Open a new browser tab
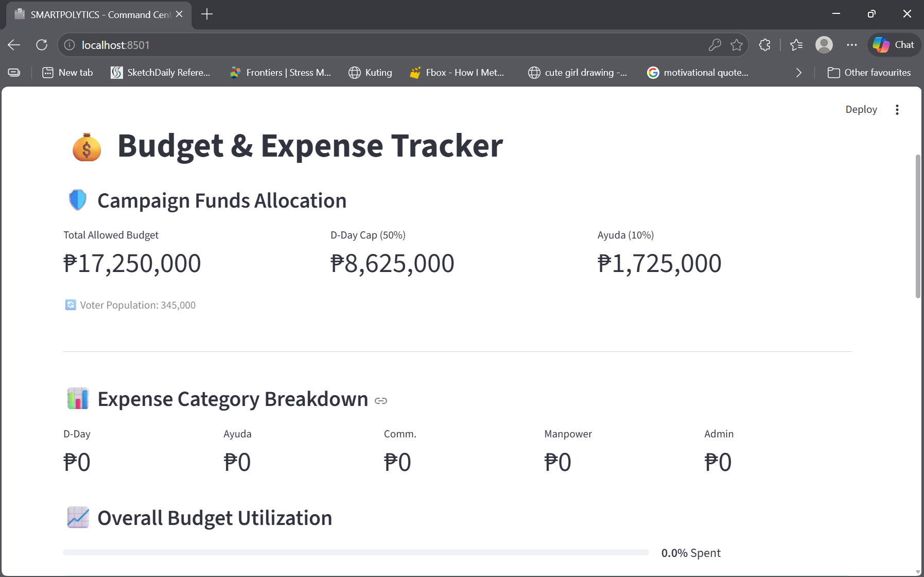The image size is (924, 577). click(x=207, y=14)
